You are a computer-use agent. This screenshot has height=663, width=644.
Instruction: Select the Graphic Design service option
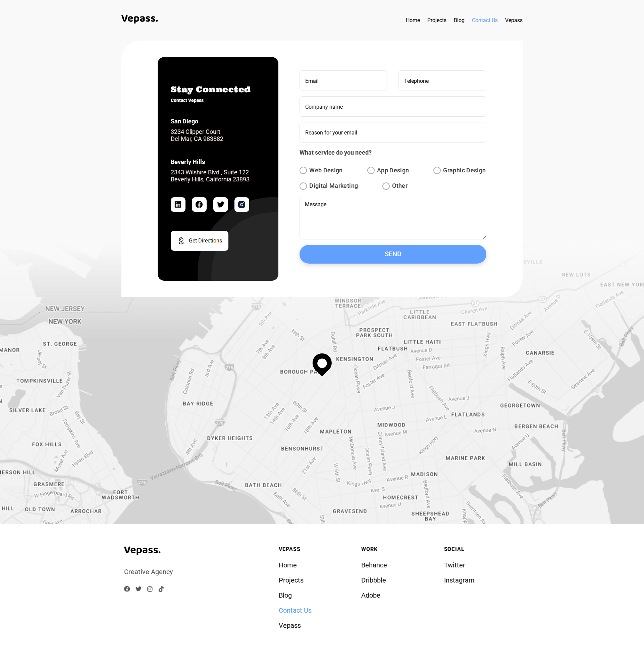click(x=437, y=170)
